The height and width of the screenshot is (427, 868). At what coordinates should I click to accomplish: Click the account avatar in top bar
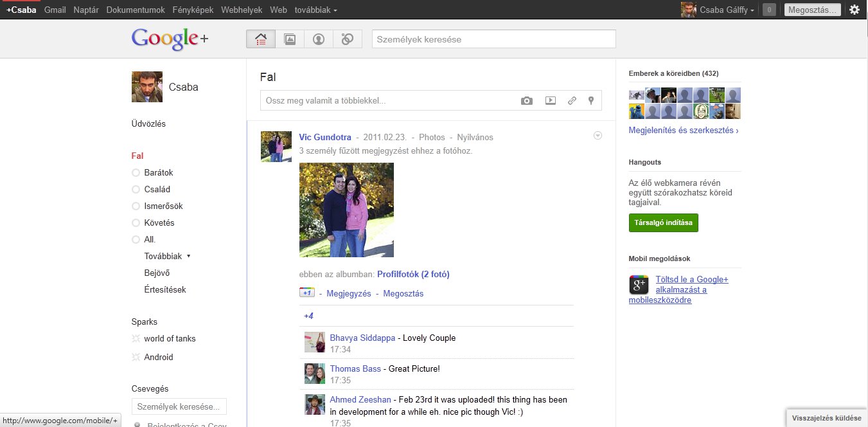(688, 10)
